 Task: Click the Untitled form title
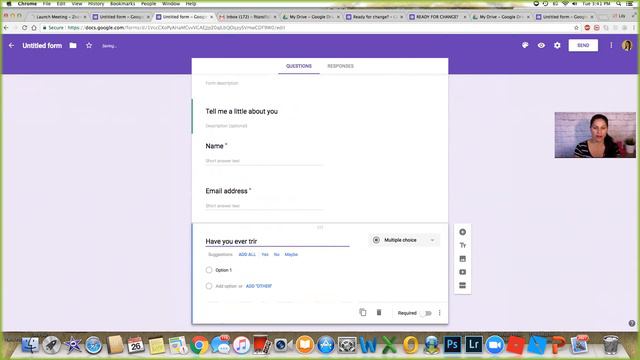[42, 46]
